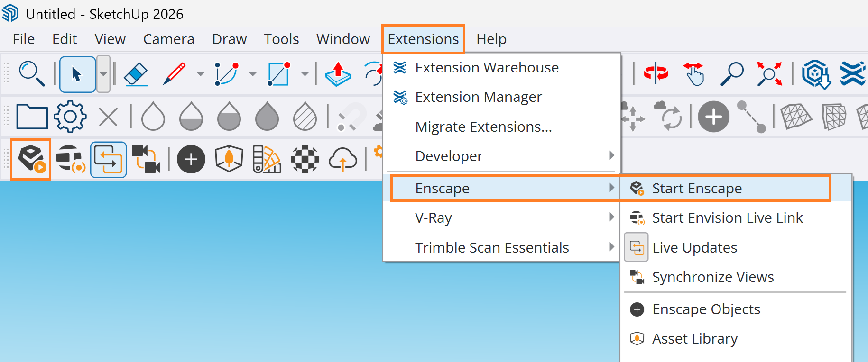Toggle Live Updates in the Enscape submenu

[x=736, y=248]
